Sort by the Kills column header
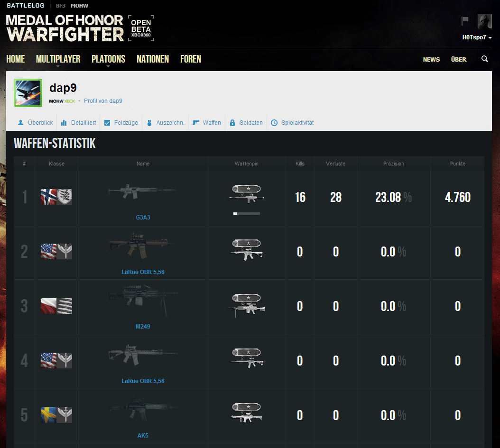Image resolution: width=500 pixels, height=448 pixels. [300, 164]
